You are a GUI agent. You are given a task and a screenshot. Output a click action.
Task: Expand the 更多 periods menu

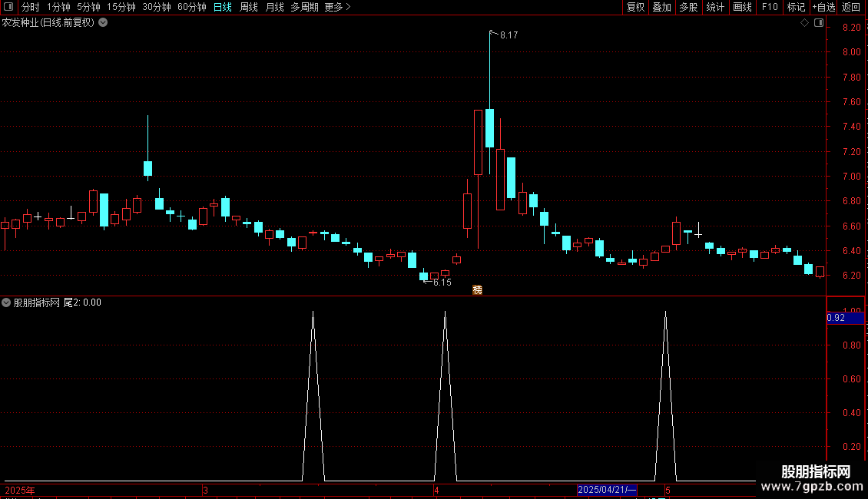[x=338, y=7]
